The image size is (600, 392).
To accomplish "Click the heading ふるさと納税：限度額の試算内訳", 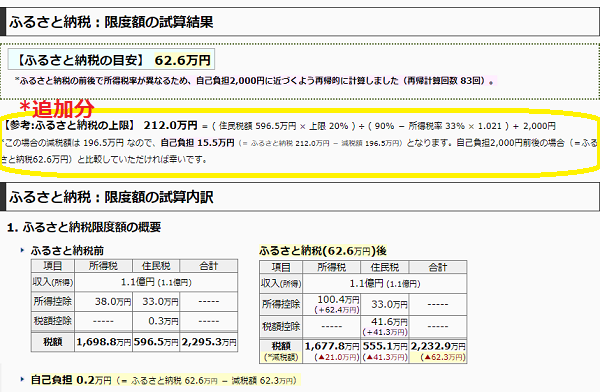I will coord(111,197).
